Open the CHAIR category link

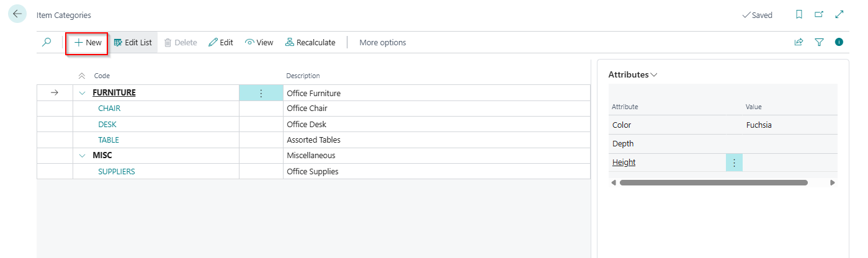click(109, 109)
